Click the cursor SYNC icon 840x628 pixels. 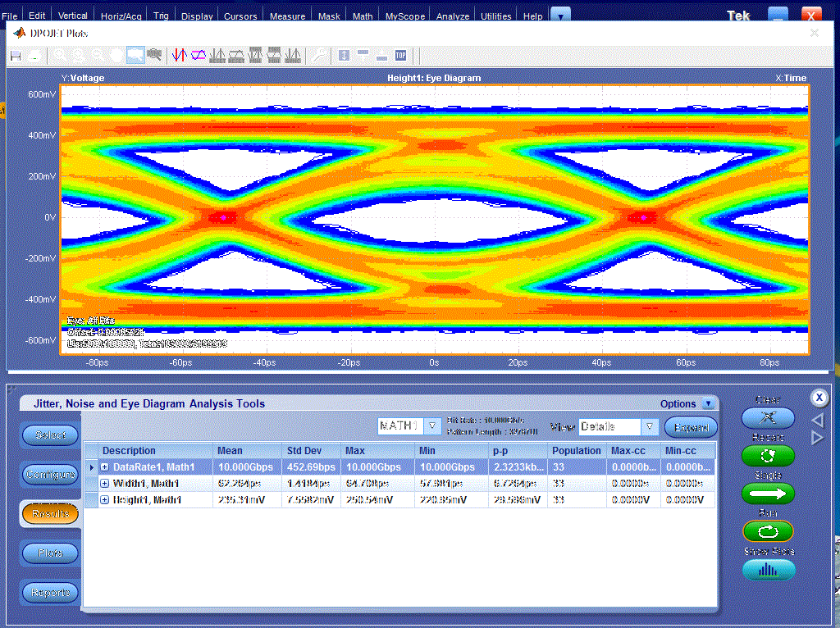[x=293, y=55]
